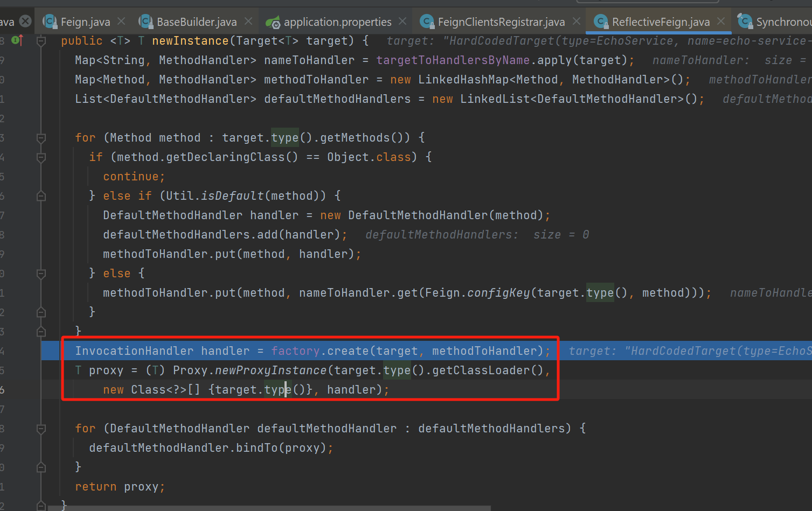The width and height of the screenshot is (812, 511).
Task: Click 'newProxyInstance' method call
Action: coord(270,370)
